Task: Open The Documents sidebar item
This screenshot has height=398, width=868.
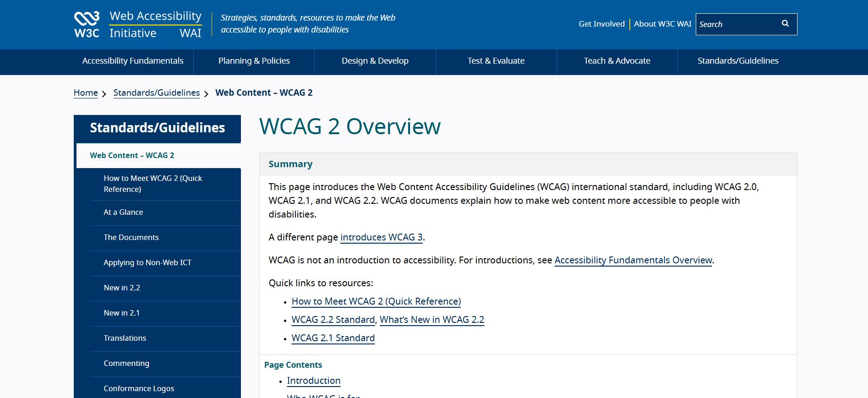Action: tap(165, 238)
